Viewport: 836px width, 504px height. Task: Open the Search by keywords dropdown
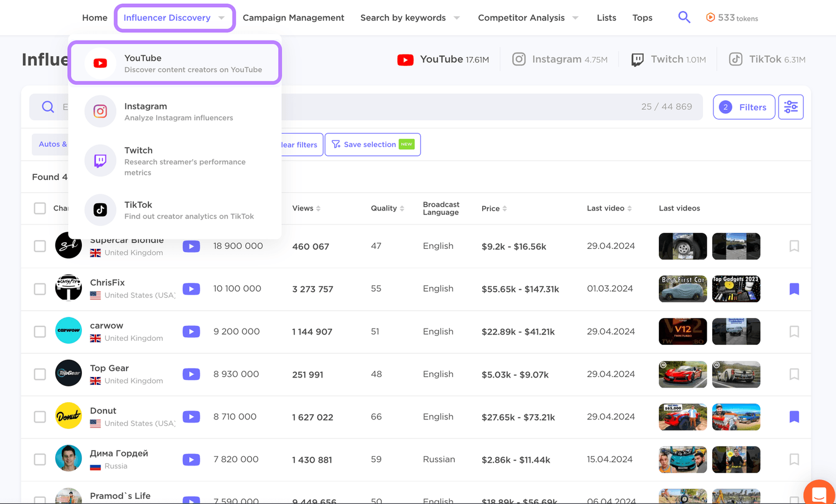(x=410, y=17)
